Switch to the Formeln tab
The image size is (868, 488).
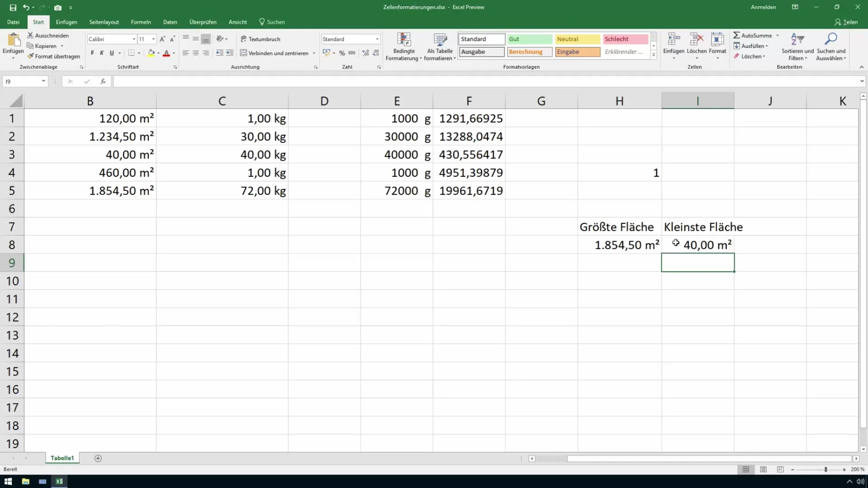point(141,22)
